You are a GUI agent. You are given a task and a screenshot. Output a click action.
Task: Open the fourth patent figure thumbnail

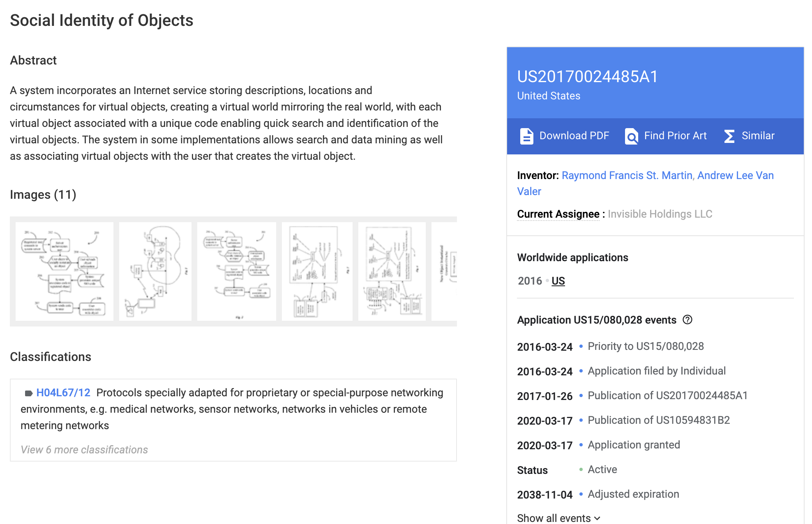click(x=317, y=271)
